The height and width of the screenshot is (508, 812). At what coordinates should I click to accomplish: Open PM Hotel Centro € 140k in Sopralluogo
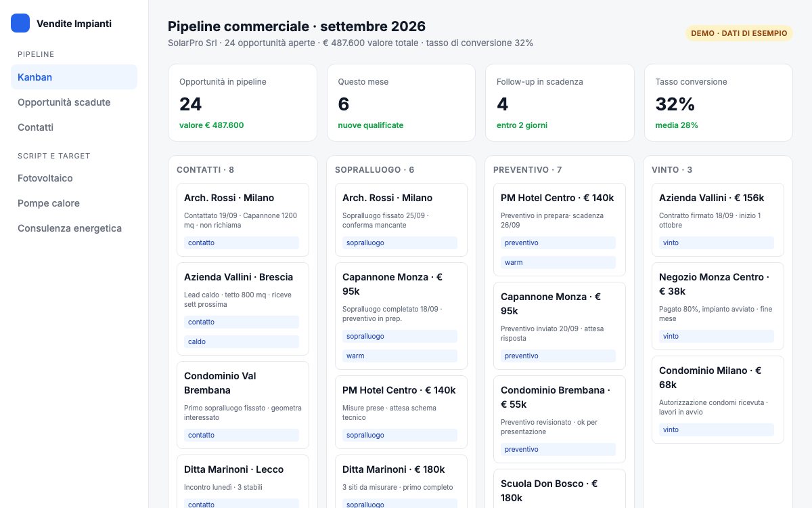401,412
